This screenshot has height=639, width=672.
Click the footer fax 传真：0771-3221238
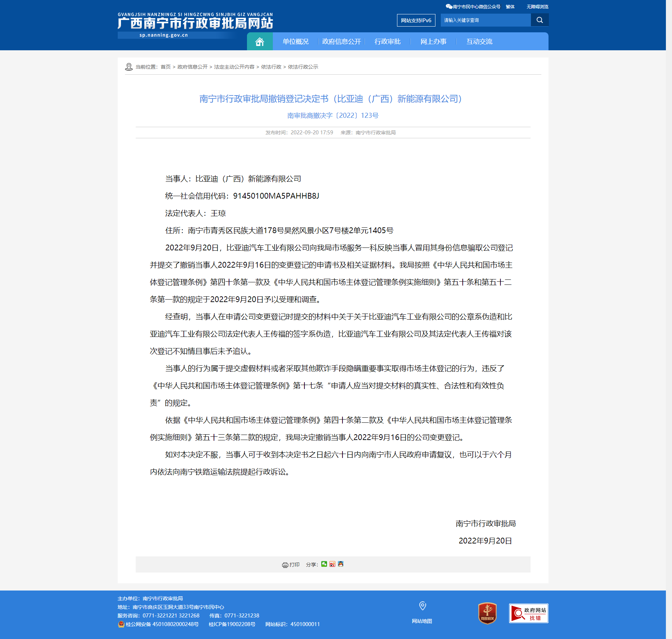pos(234,616)
